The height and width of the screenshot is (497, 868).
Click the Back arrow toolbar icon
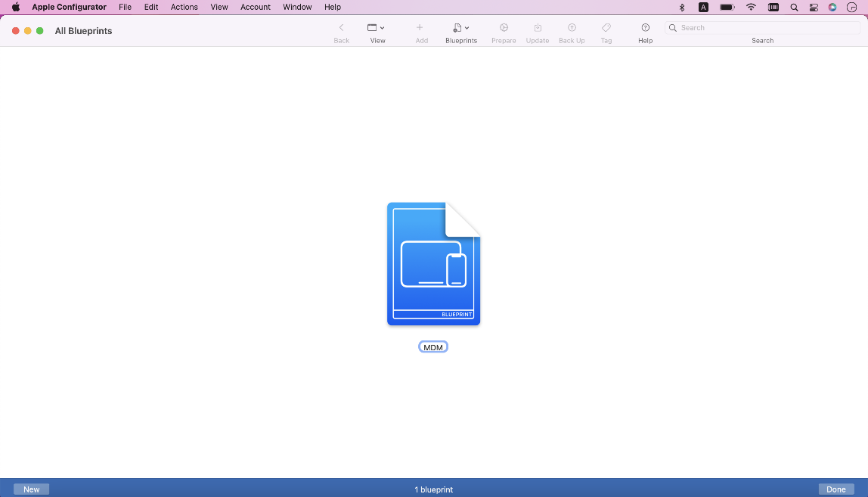[x=341, y=28]
